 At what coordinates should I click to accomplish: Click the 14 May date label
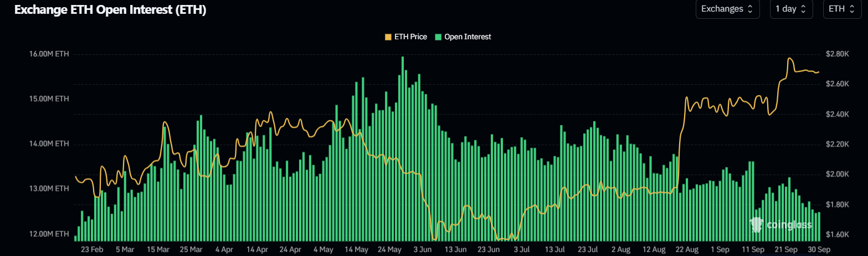357,249
